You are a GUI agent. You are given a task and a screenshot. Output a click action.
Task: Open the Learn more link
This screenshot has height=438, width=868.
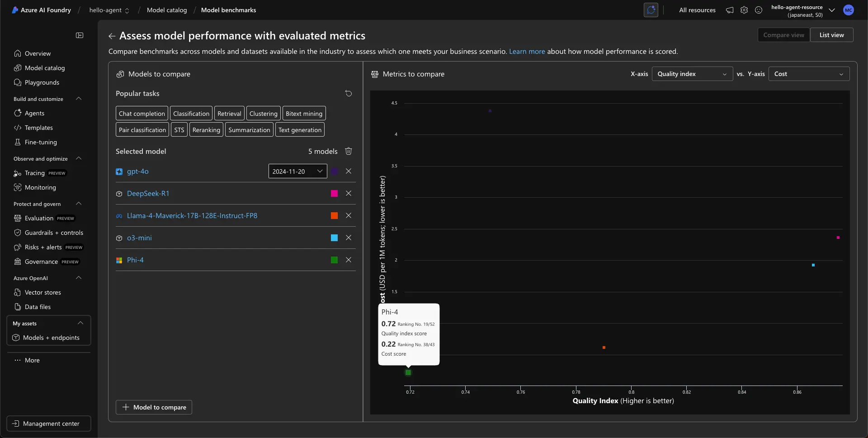point(527,52)
